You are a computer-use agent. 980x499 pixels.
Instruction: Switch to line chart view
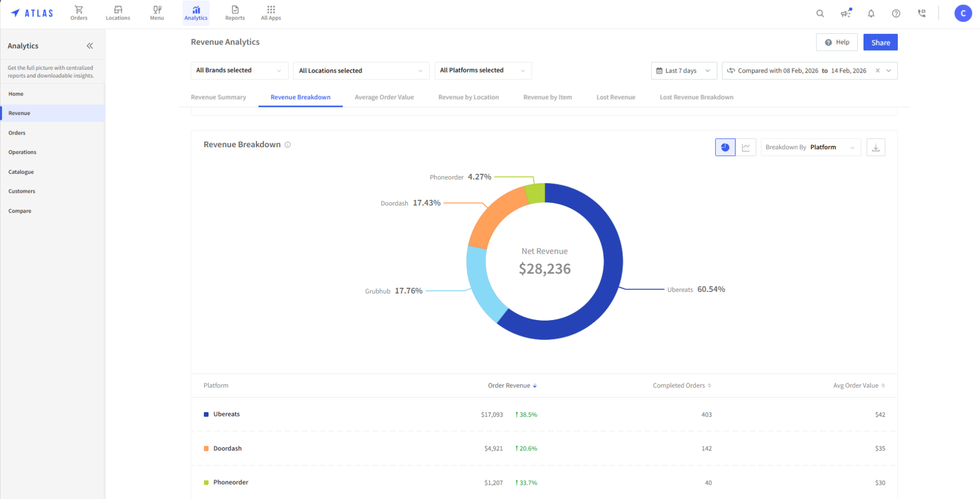746,147
